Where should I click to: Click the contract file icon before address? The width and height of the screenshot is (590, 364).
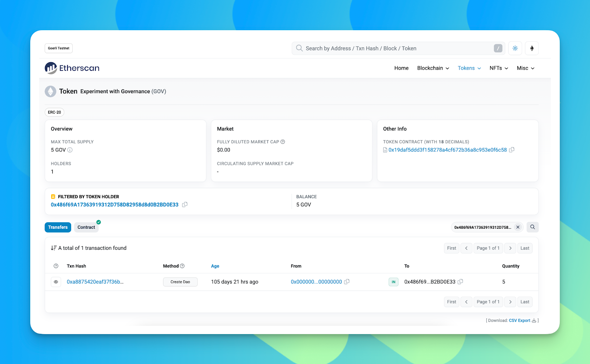385,150
